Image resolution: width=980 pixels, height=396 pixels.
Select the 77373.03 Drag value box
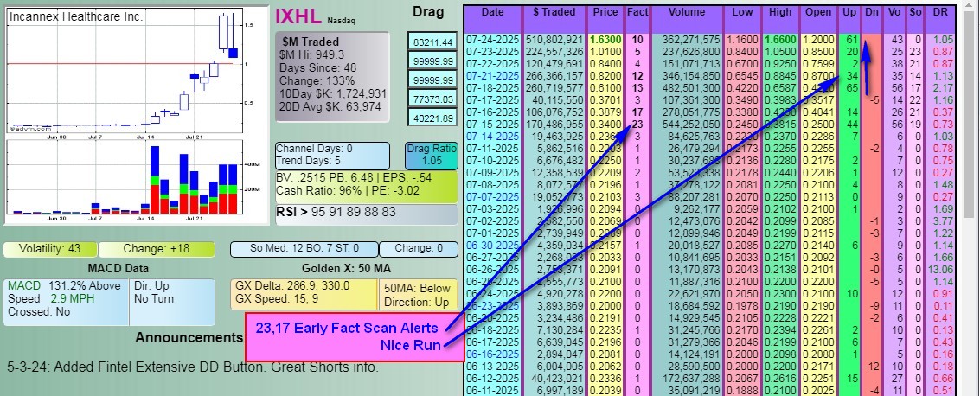[x=433, y=100]
